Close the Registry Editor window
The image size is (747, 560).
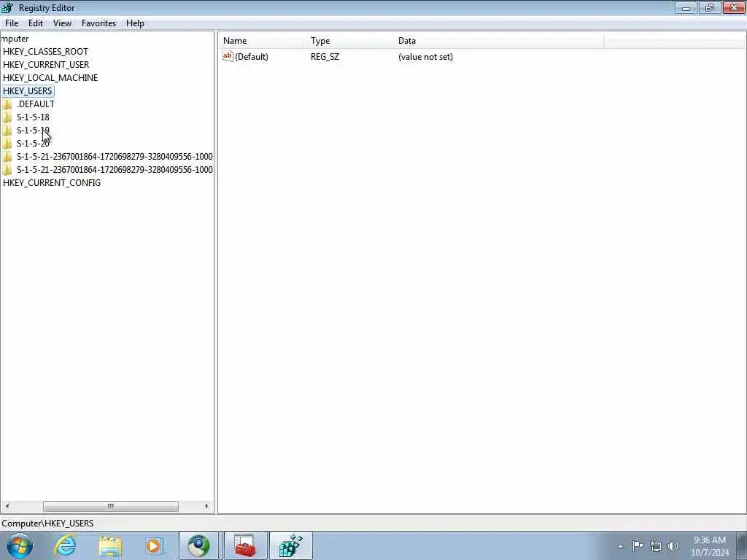[734, 7]
